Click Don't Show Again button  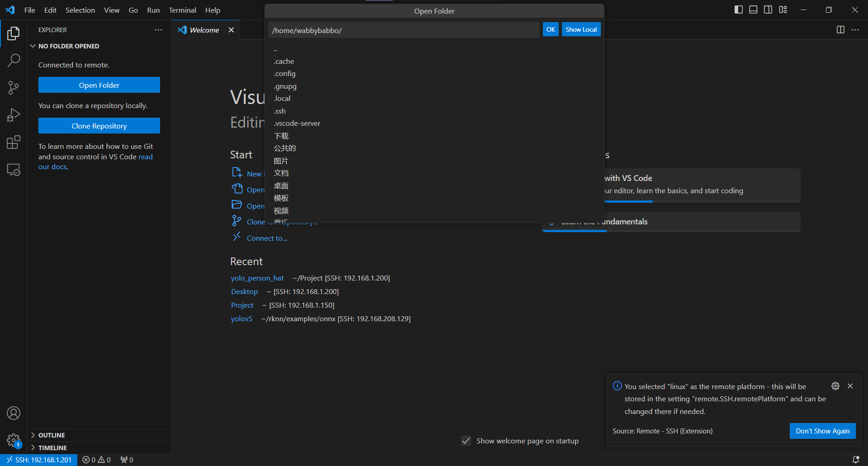(822, 431)
